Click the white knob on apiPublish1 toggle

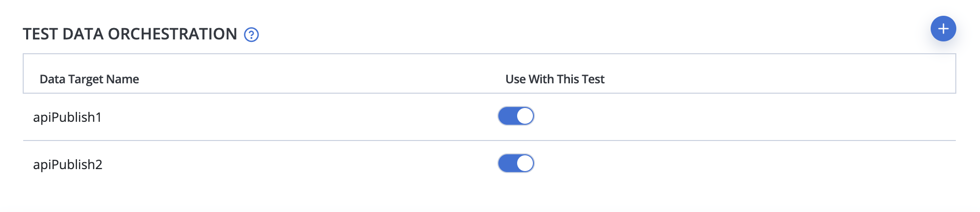click(x=525, y=116)
